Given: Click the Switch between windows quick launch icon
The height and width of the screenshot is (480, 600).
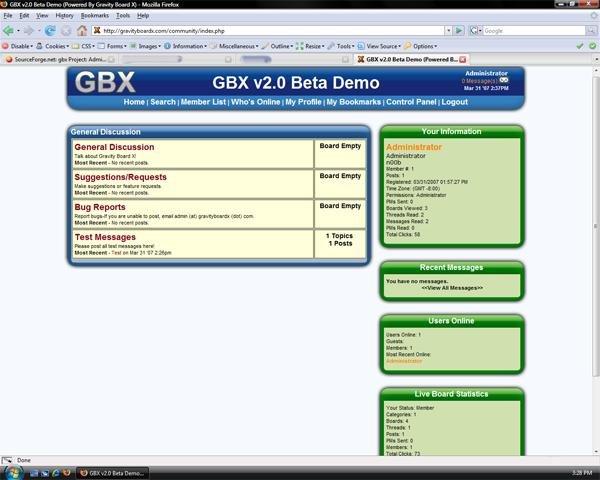Looking at the screenshot, I should click(x=45, y=473).
